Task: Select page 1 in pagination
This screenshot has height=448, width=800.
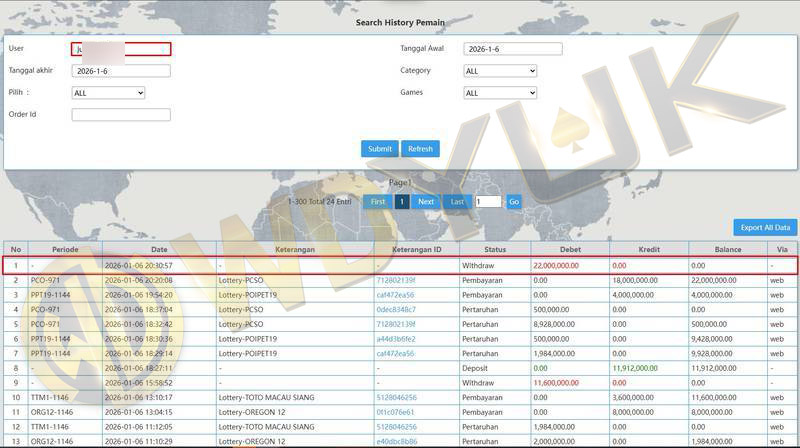Action: pyautogui.click(x=401, y=201)
